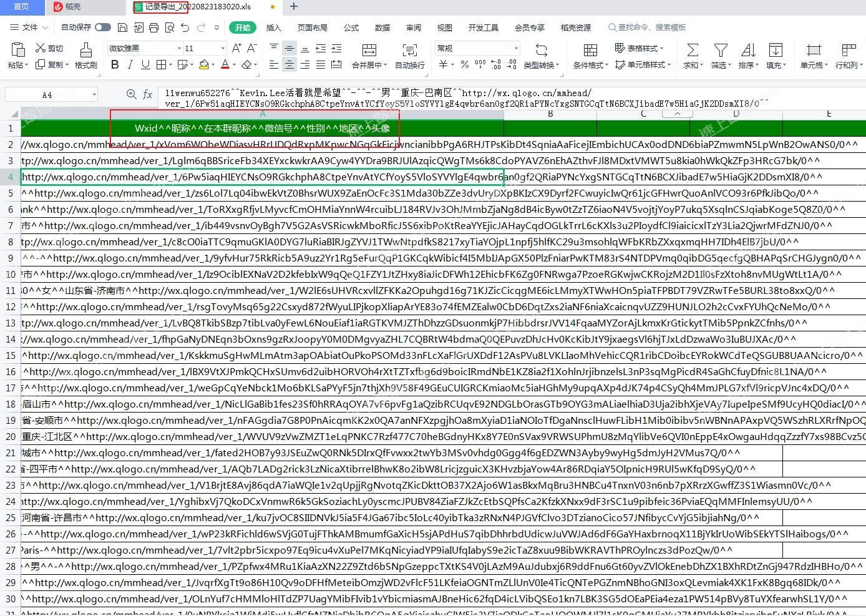
Task: Click the Format Painter (格式刷) brush
Action: coord(85,56)
